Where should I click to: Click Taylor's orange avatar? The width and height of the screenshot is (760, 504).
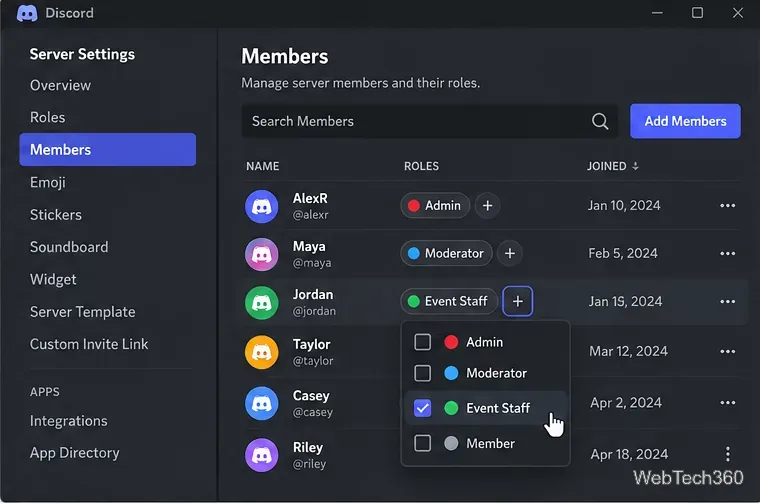262,352
